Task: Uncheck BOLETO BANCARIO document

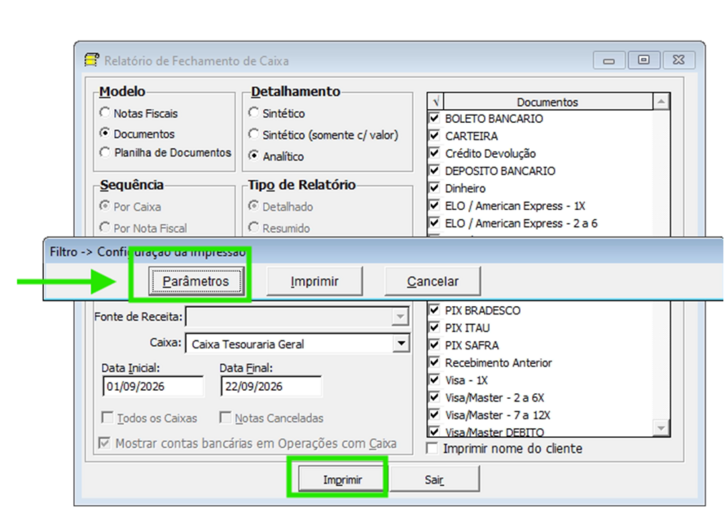Action: 434,118
